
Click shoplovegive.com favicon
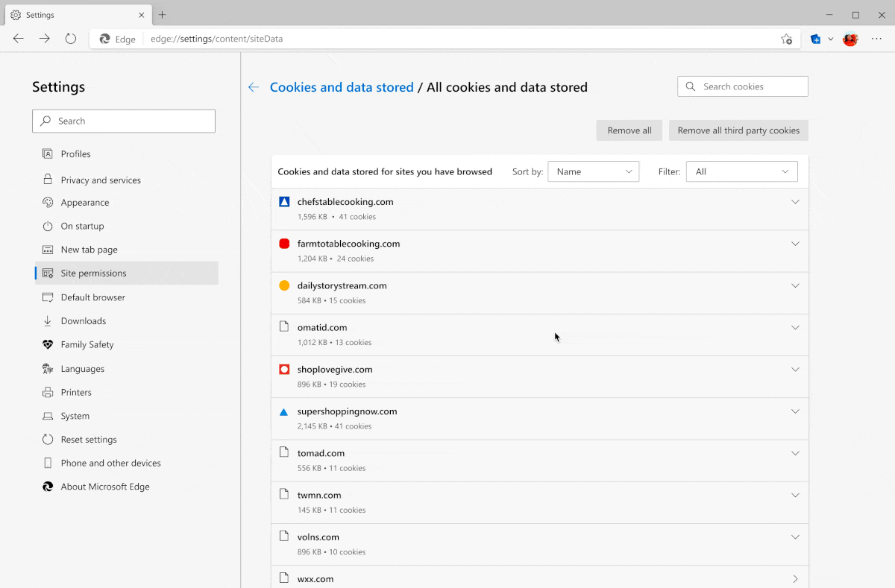[x=284, y=369]
